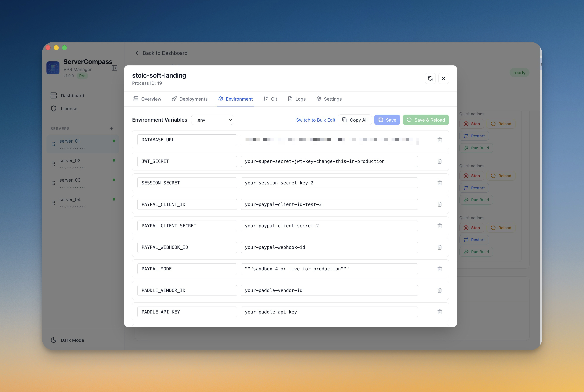Click the refresh icon in the modal header
The width and height of the screenshot is (584, 392).
[x=430, y=79]
